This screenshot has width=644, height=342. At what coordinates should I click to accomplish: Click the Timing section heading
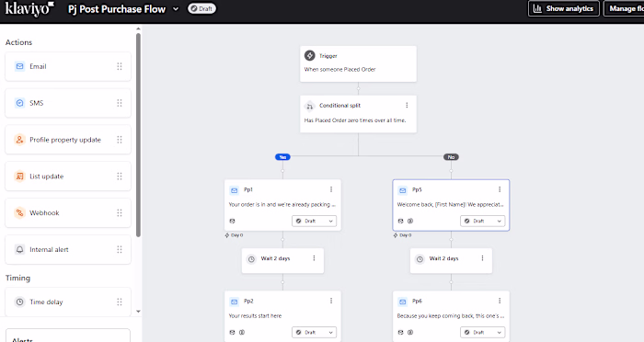click(17, 278)
